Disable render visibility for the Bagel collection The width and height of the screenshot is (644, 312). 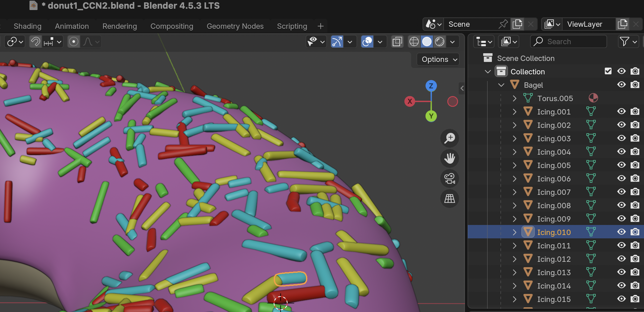pos(635,85)
